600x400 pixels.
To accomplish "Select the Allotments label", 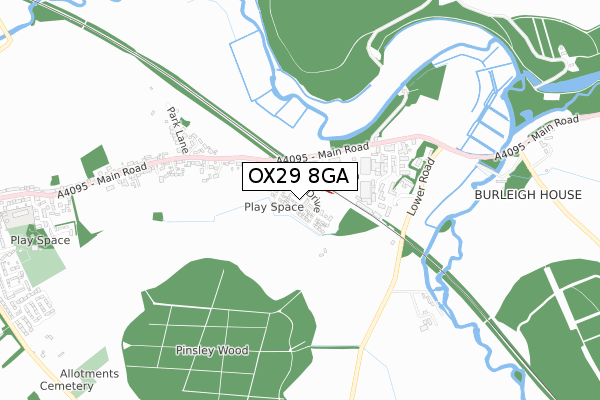I will (90, 374).
